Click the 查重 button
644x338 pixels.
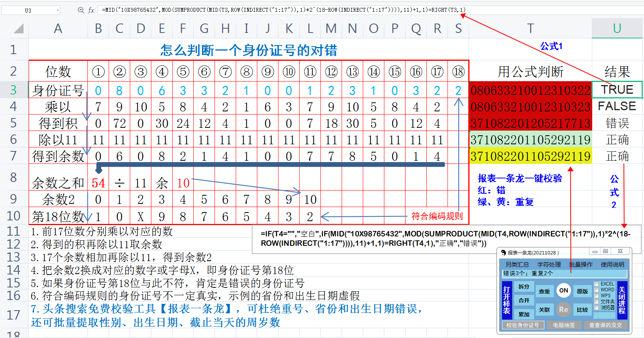point(544,291)
